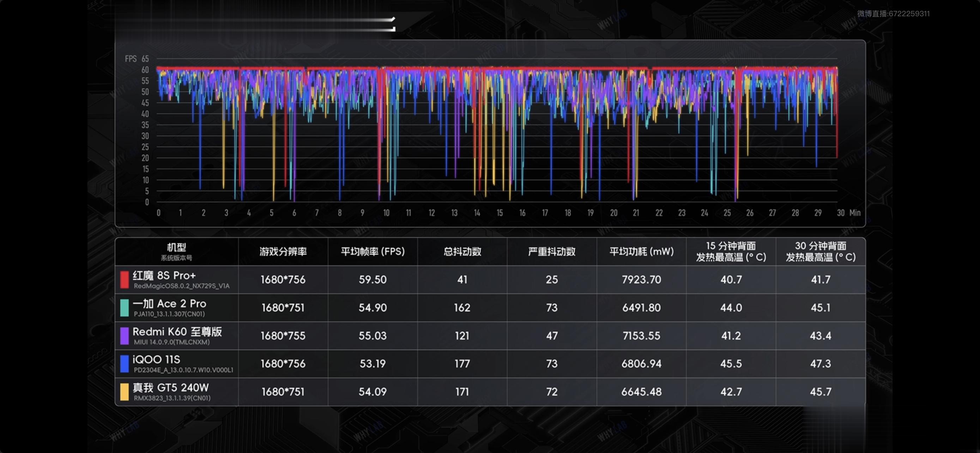This screenshot has height=453, width=980.
Task: Click the blue swatch for iQOO 11S
Action: [125, 364]
